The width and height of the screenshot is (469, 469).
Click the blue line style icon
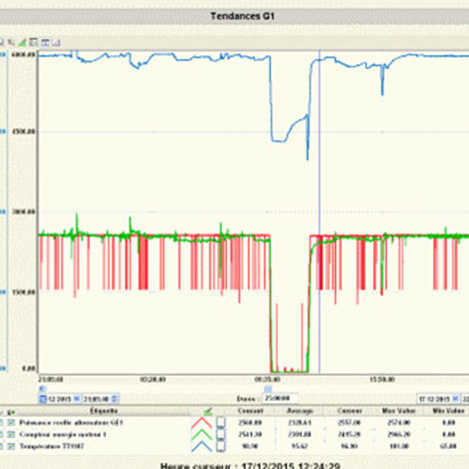201,446
